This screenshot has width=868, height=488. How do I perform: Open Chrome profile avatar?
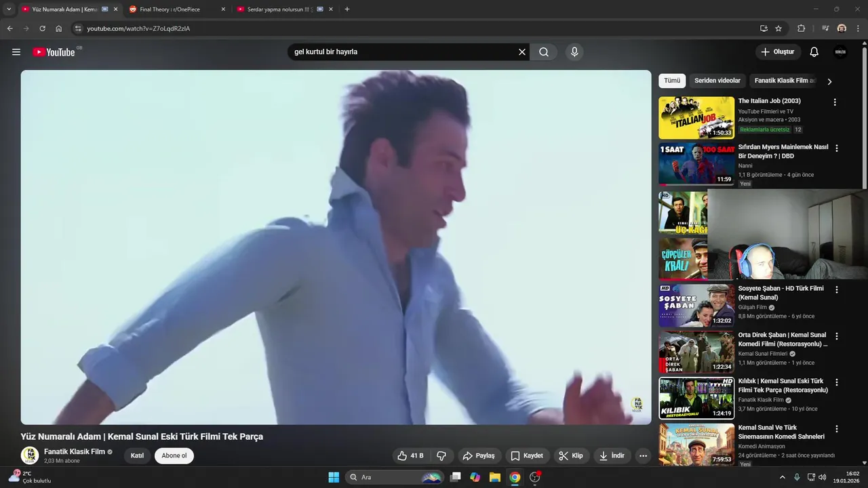tap(842, 28)
